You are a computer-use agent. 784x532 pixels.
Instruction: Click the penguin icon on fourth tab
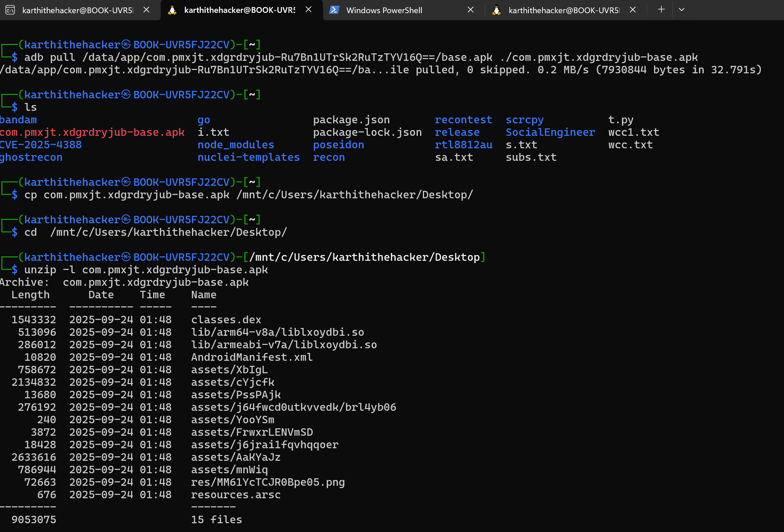coord(496,10)
